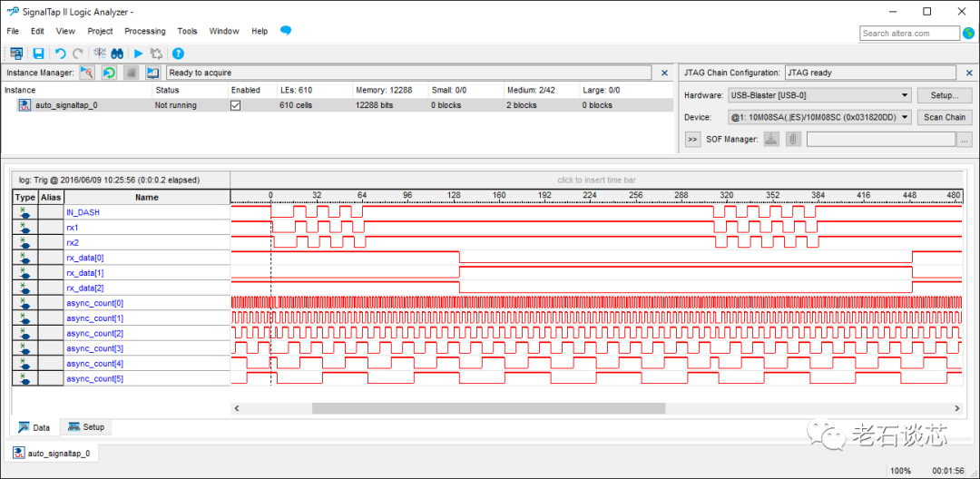Click the project navigator icon in the toolbar
Screen dimensions: 980x479
tap(17, 54)
